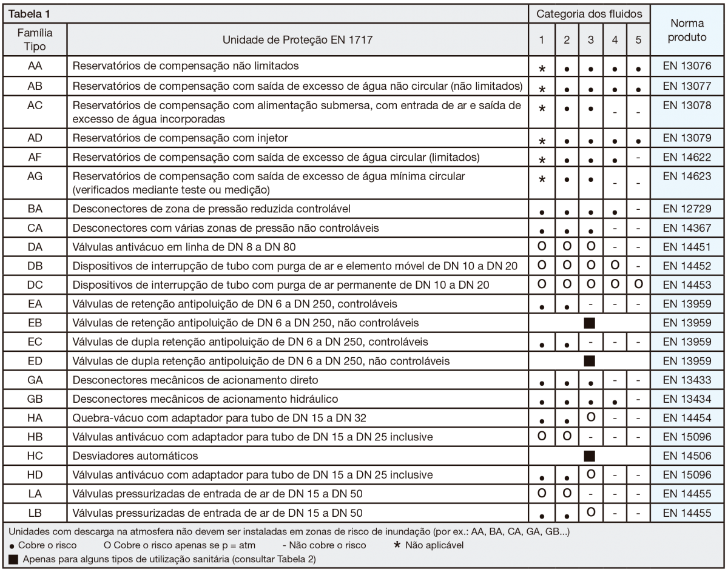Click norm cell EN 14453
The width and height of the screenshot is (728, 575).
pos(687,284)
